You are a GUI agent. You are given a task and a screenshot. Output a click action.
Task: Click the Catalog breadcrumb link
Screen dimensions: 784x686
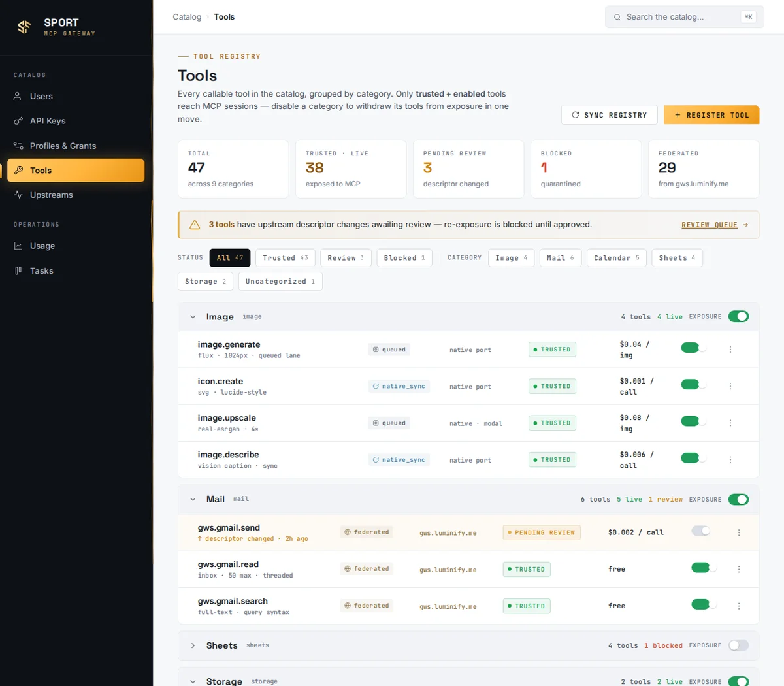(x=187, y=17)
